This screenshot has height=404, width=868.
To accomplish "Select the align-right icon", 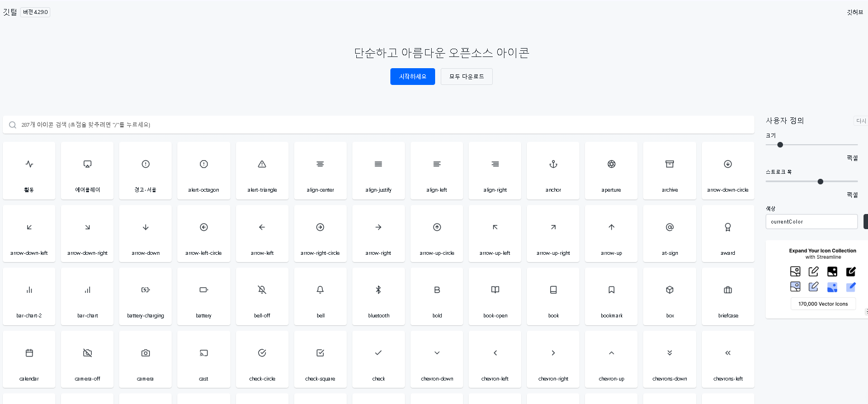I will pos(495,170).
